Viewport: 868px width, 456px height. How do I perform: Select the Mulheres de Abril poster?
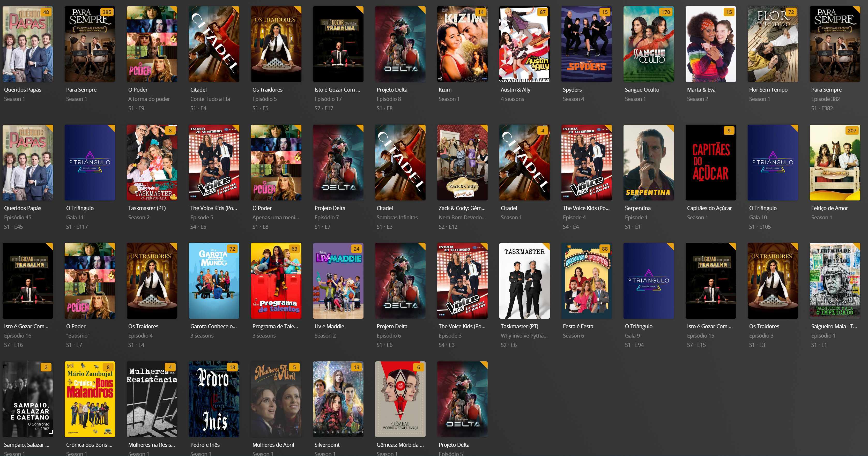276,399
